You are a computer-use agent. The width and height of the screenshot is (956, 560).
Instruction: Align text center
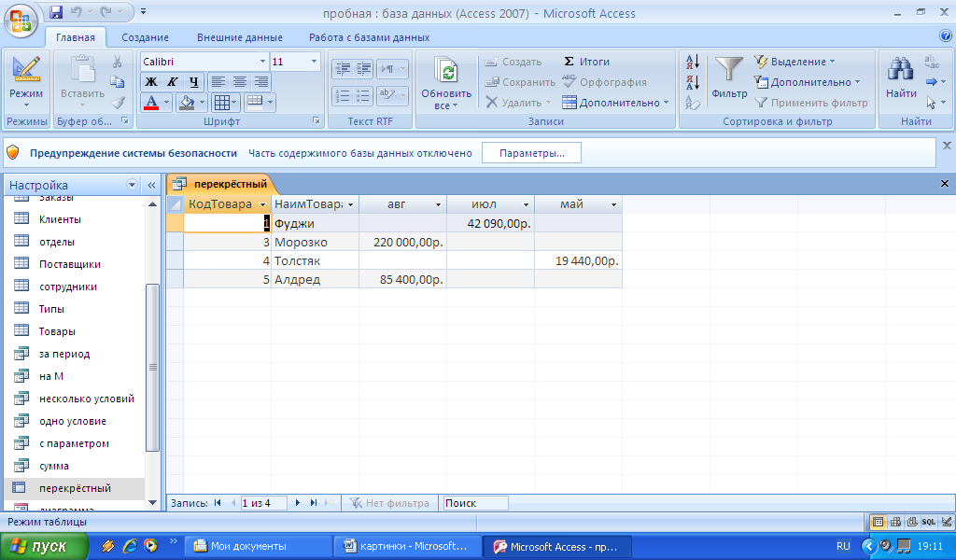pos(240,81)
